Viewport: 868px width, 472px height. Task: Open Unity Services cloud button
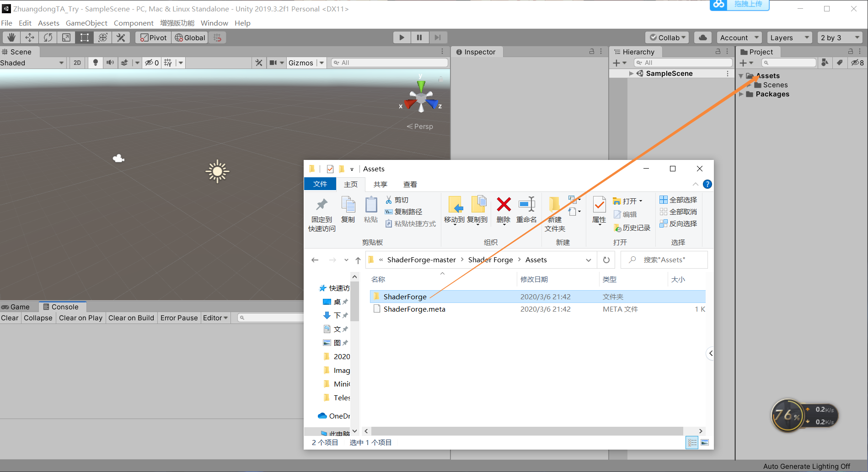703,37
